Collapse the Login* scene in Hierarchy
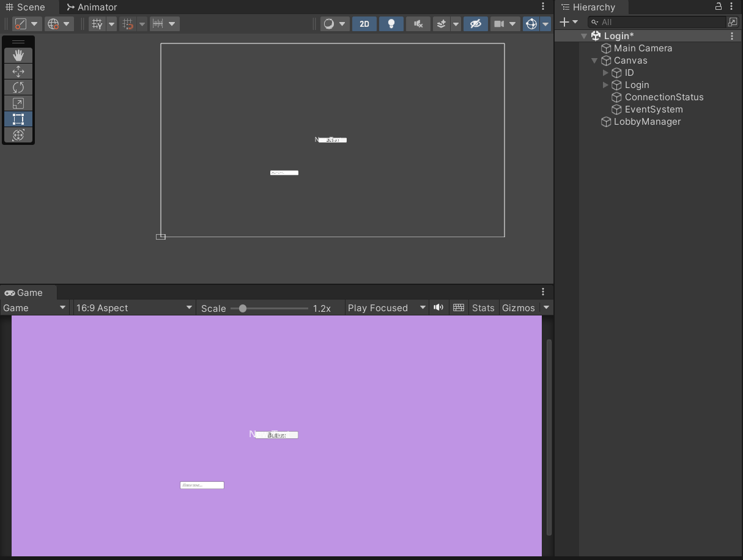 point(583,36)
